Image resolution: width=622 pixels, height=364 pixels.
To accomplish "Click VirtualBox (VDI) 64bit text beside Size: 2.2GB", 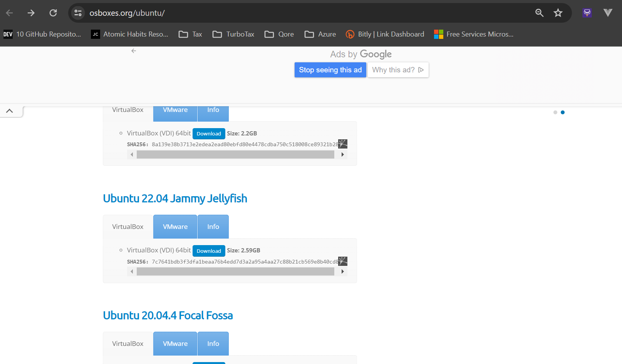I will tap(159, 133).
